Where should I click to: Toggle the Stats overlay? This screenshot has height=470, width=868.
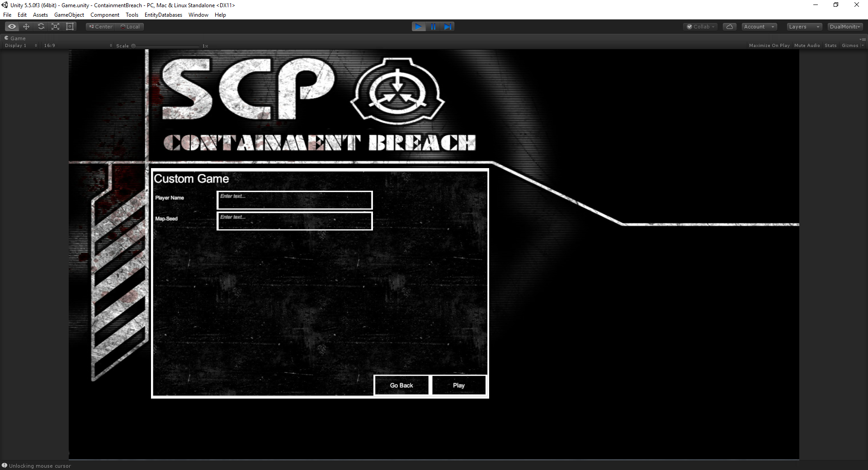830,46
